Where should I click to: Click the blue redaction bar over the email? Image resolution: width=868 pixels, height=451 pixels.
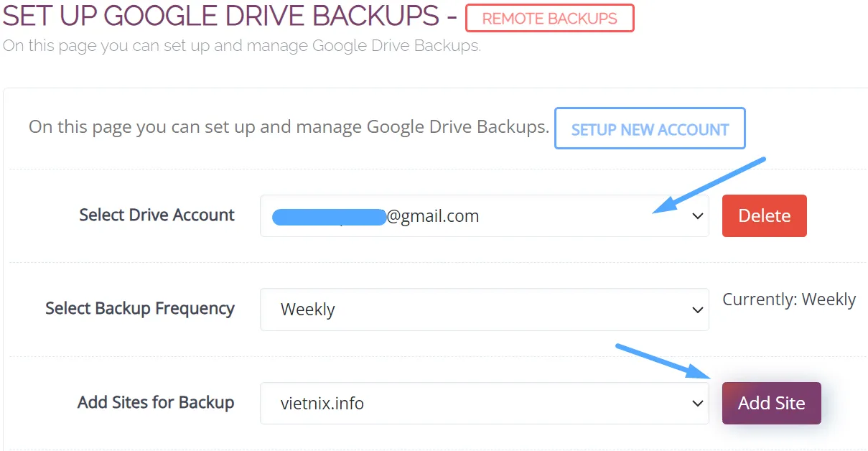click(329, 216)
